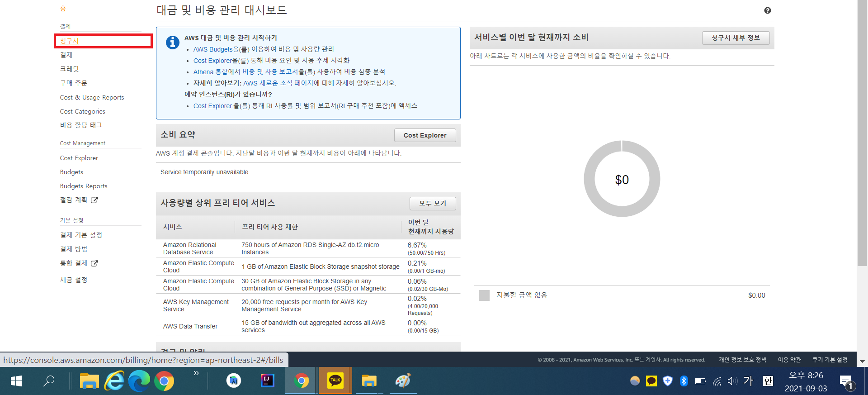Click the $0 donut spending chart

point(622,179)
